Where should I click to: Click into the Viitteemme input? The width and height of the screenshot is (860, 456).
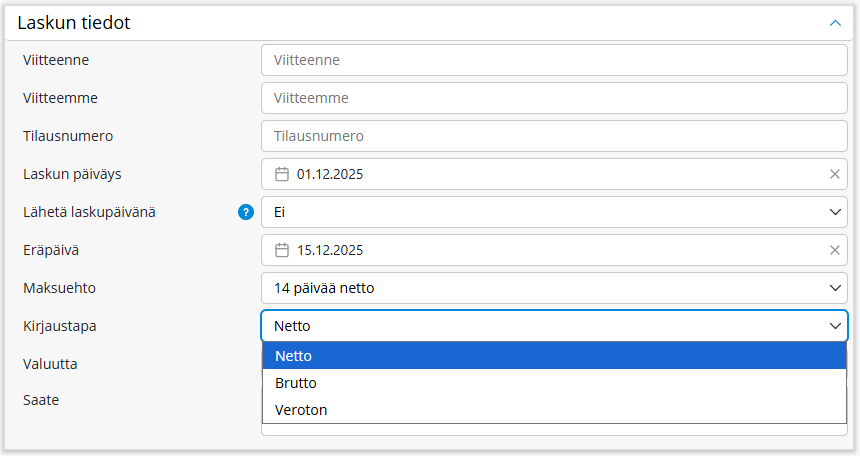coord(554,98)
